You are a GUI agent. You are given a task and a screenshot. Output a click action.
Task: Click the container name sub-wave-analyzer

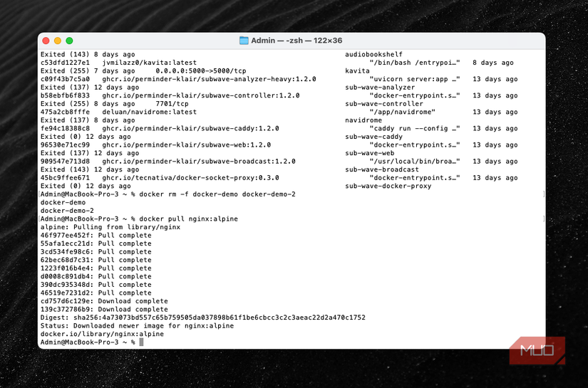click(x=380, y=88)
